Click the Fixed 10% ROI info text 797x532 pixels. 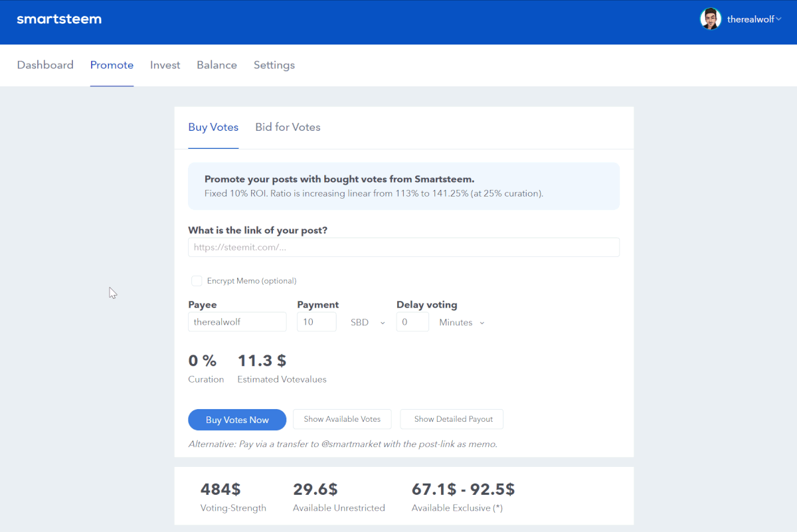pos(374,194)
